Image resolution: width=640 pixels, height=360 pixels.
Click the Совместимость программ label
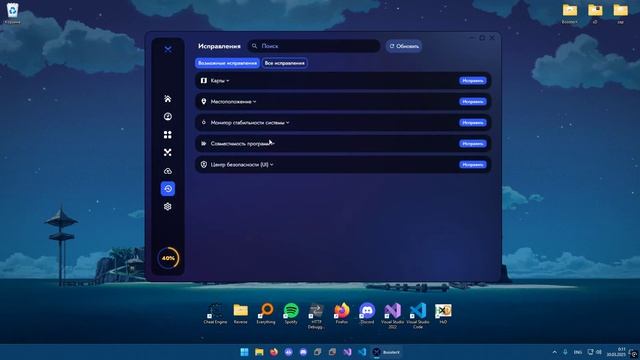click(240, 144)
